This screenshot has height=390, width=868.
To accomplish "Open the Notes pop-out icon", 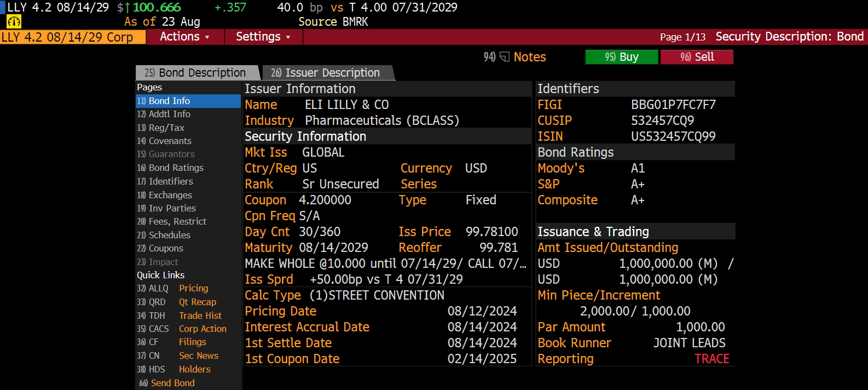I will (505, 57).
